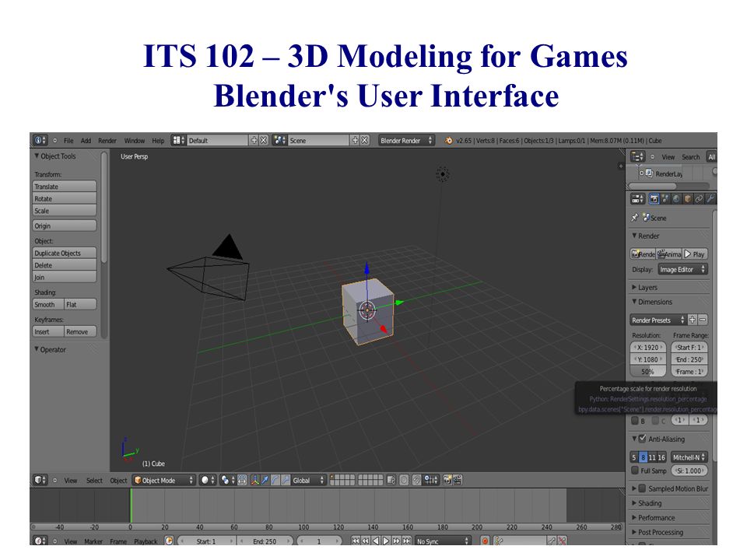Image resolution: width=747 pixels, height=560 pixels.
Task: Select 5 anti-aliasing samples
Action: tap(634, 457)
